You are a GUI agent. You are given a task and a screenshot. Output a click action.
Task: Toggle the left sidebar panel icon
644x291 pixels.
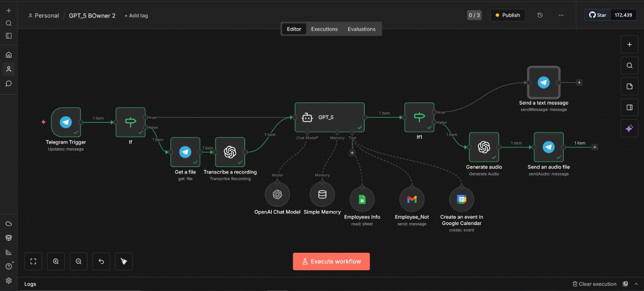tap(8, 36)
